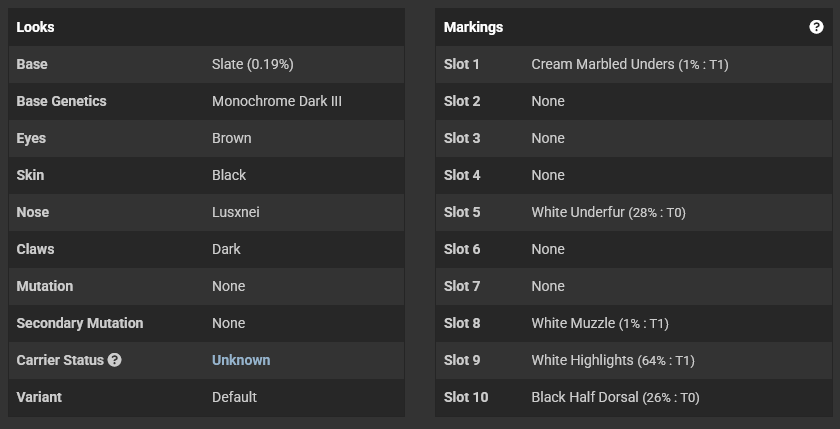Click the Mutation row label
The width and height of the screenshot is (840, 429).
tap(45, 286)
